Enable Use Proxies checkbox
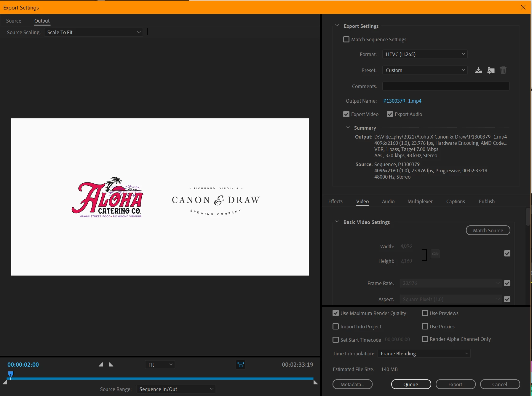532x396 pixels. [x=425, y=326]
